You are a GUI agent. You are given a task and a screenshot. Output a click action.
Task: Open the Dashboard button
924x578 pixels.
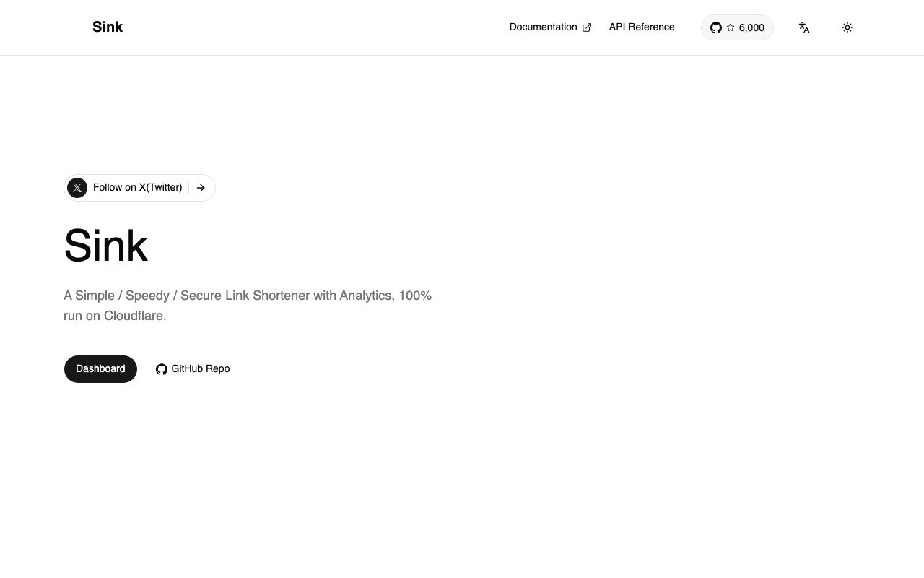(100, 368)
